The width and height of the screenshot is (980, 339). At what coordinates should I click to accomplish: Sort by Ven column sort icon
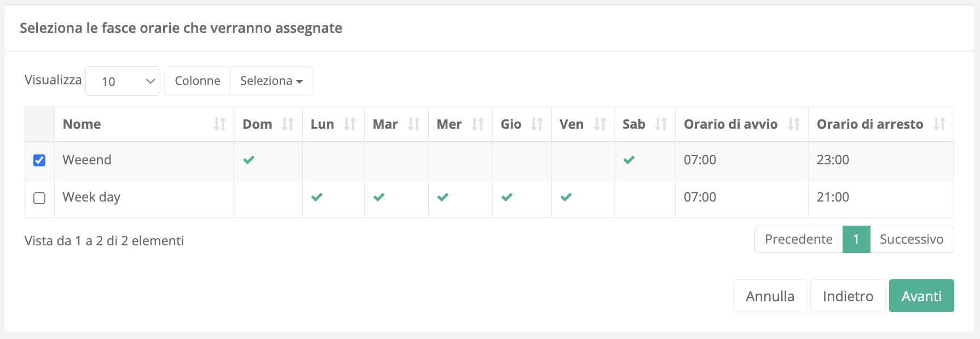[600, 124]
